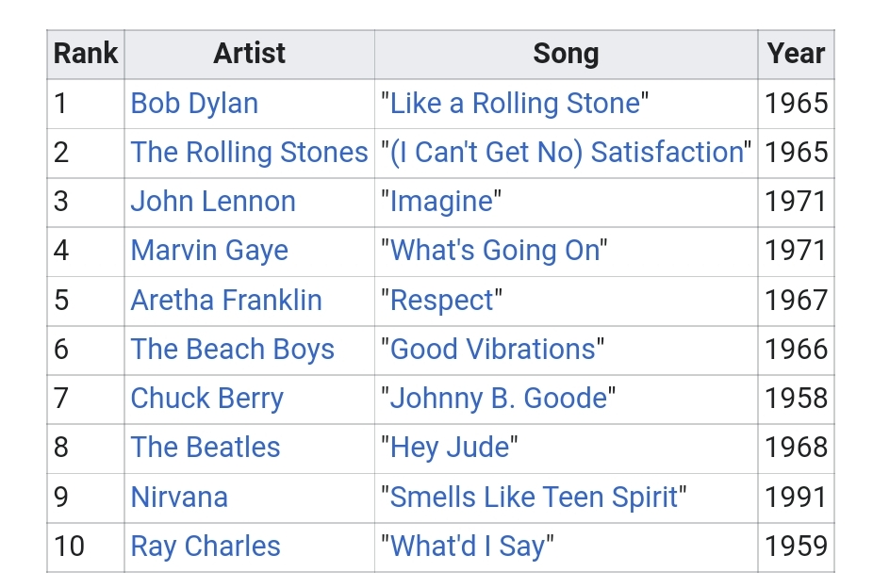Click The Rolling Stones artist link
The image size is (873, 588).
pyautogui.click(x=249, y=153)
